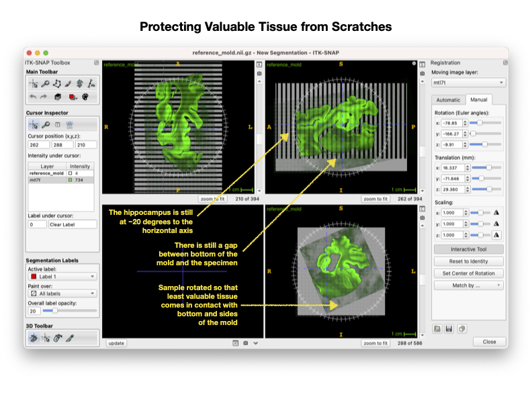Viewport: 532px width, 411px height.
Task: Open the Moving image layer mtl7t dropdown
Action: coord(468,83)
